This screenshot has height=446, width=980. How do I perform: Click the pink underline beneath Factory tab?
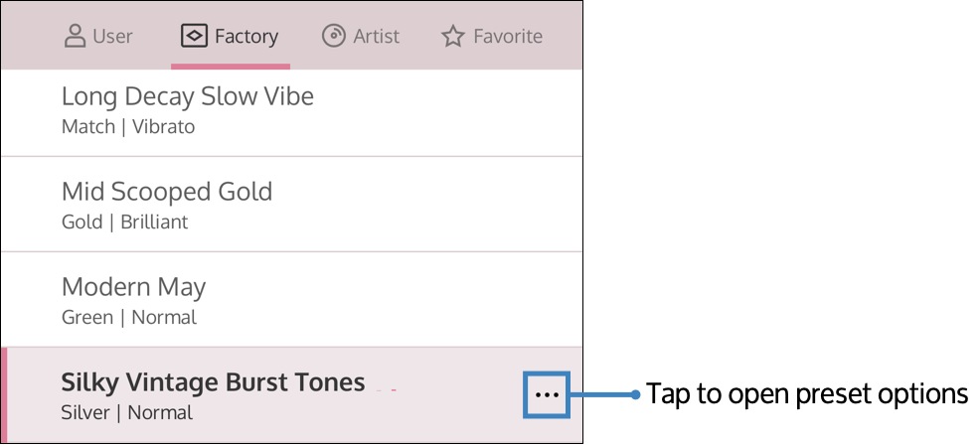[x=231, y=67]
